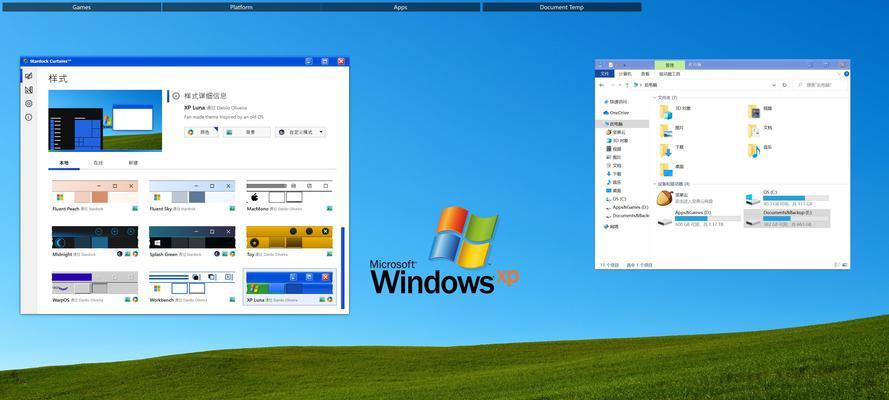Viewport: 889px width, 400px height.
Task: Open the 音乐 folder icon in Explorer
Action: (753, 150)
